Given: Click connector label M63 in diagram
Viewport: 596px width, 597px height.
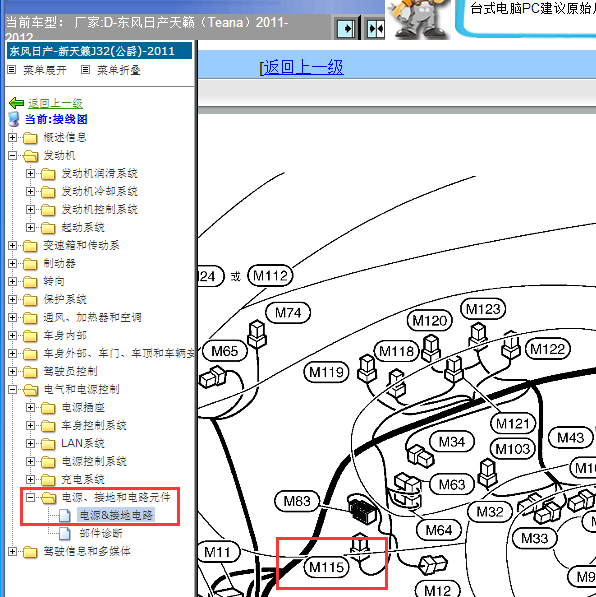Looking at the screenshot, I should tap(452, 485).
